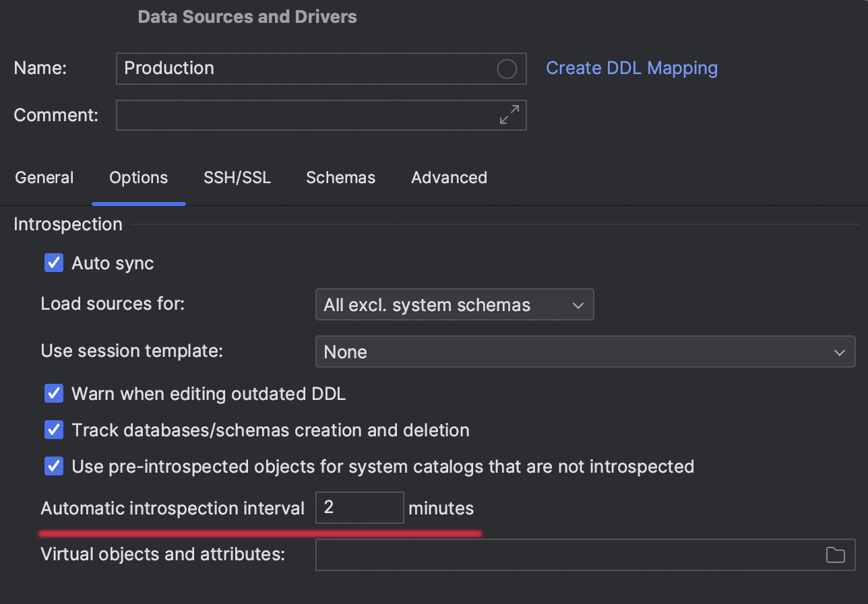
Task: Expand the Use session template dropdown
Action: [x=585, y=352]
